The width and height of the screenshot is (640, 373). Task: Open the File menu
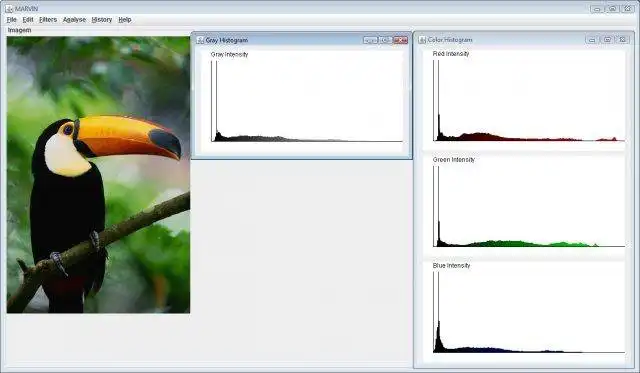point(11,20)
